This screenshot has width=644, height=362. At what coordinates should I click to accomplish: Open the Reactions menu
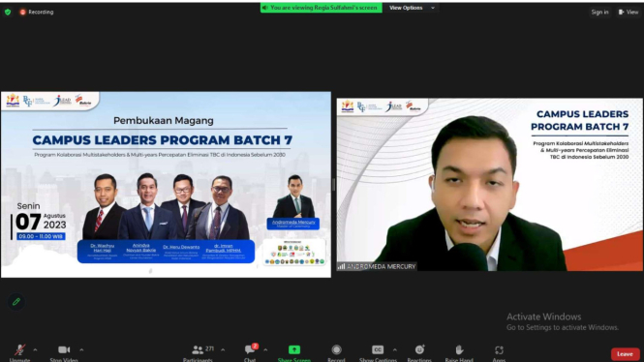tap(419, 352)
